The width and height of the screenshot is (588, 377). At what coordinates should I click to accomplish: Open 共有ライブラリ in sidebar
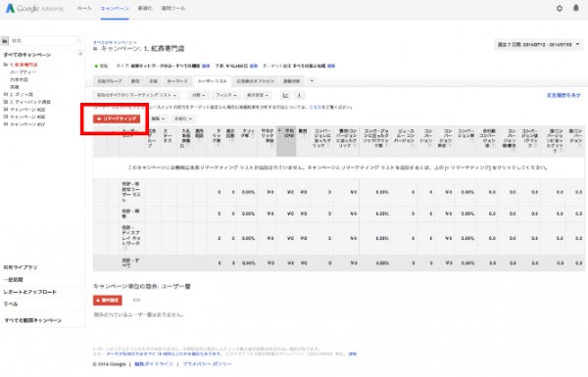(x=21, y=267)
